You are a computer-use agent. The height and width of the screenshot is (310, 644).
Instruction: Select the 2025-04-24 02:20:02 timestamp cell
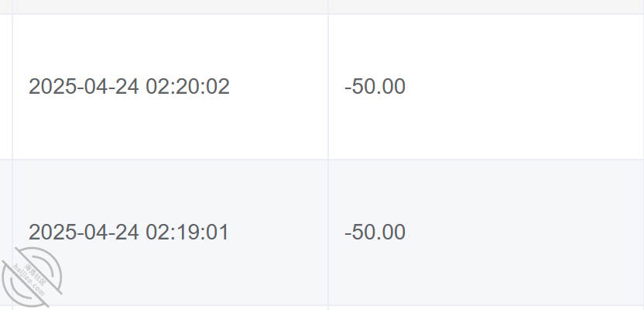pos(170,87)
